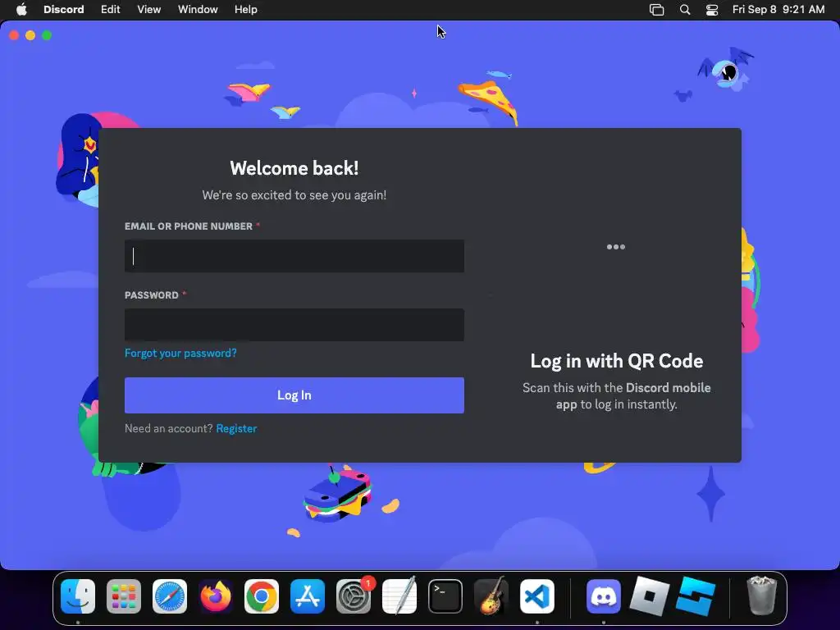Image resolution: width=840 pixels, height=630 pixels.
Task: Launch Firefox from the dock
Action: tap(216, 596)
